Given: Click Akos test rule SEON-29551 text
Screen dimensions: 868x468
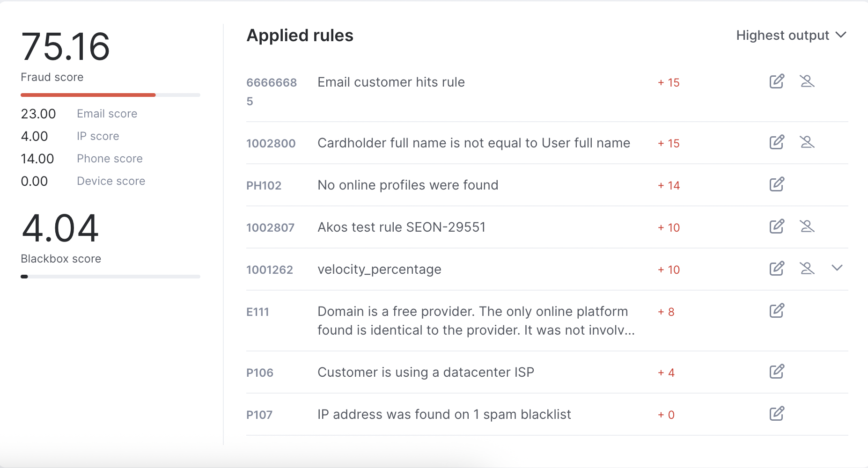Looking at the screenshot, I should tap(402, 227).
